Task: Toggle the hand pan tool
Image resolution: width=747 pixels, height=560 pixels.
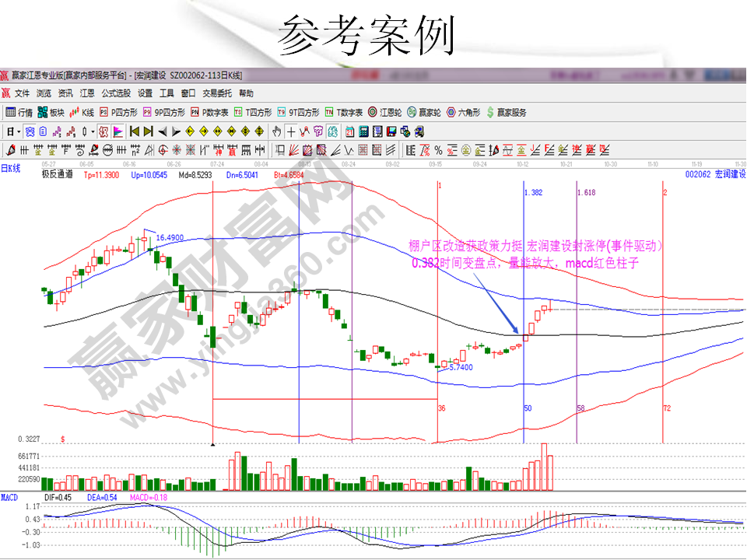Action: click(276, 132)
